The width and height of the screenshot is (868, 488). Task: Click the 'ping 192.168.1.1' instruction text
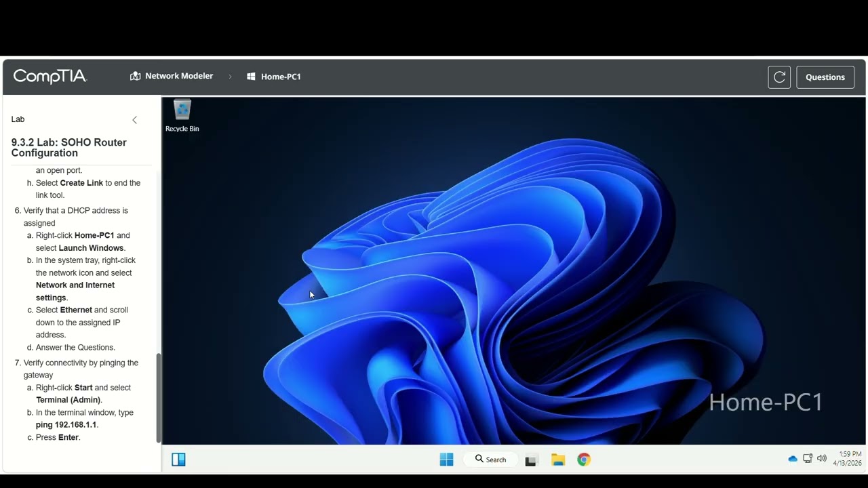pos(66,425)
